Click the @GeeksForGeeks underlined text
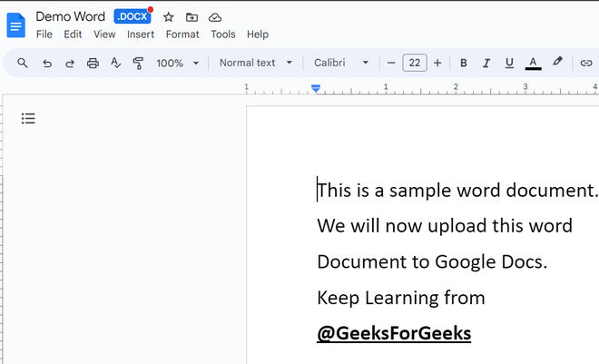Viewport: 599px width, 364px height. pyautogui.click(x=394, y=333)
